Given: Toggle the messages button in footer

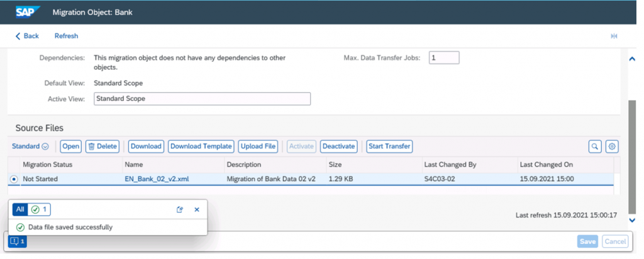Looking at the screenshot, I should 18,241.
